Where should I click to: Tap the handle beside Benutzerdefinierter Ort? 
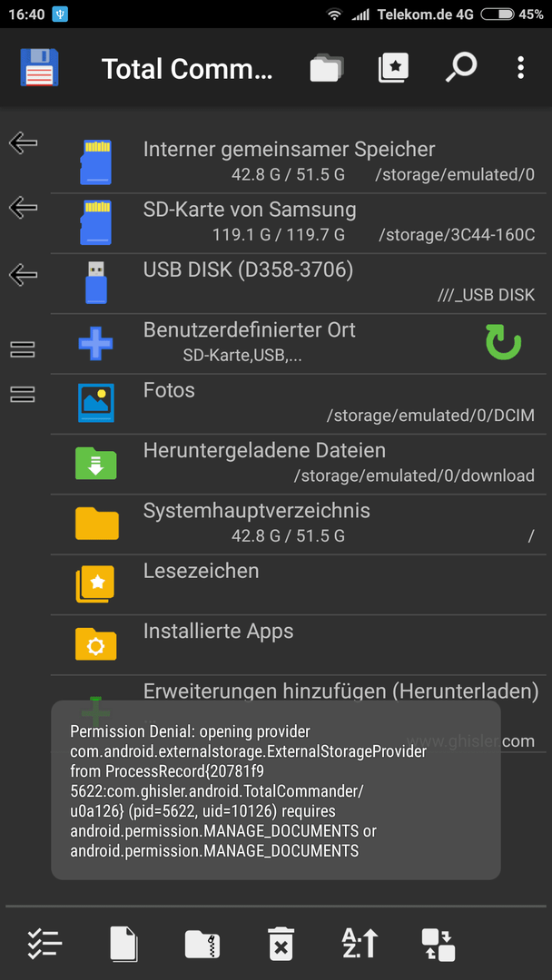click(x=23, y=349)
